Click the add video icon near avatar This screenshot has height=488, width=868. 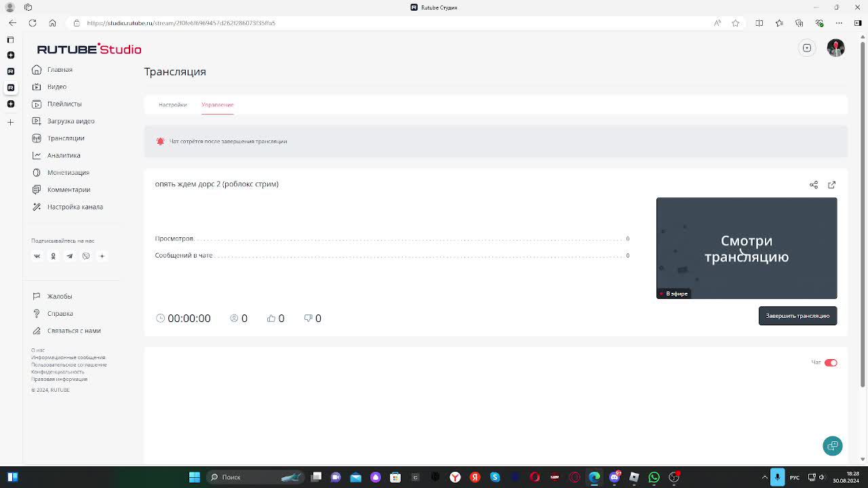807,48
